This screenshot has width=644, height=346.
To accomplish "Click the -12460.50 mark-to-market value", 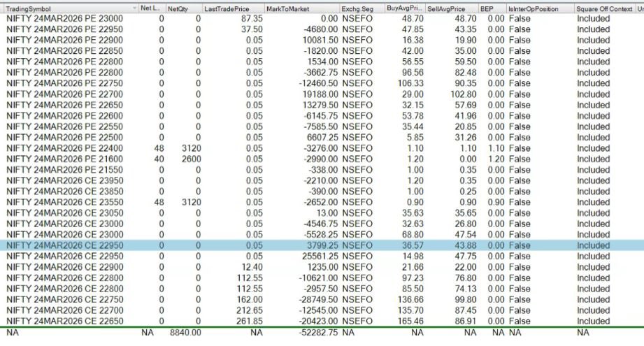I will click(x=319, y=83).
